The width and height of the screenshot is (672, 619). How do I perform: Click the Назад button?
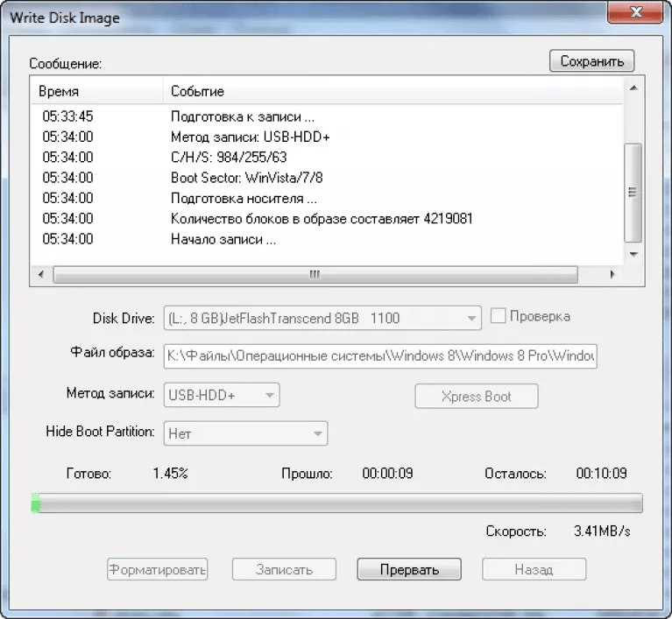[x=534, y=569]
